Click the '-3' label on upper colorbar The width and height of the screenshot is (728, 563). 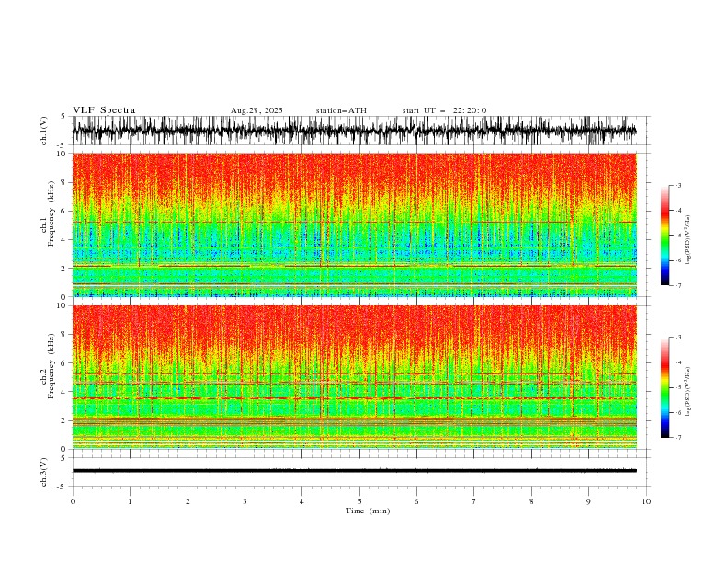tap(677, 185)
